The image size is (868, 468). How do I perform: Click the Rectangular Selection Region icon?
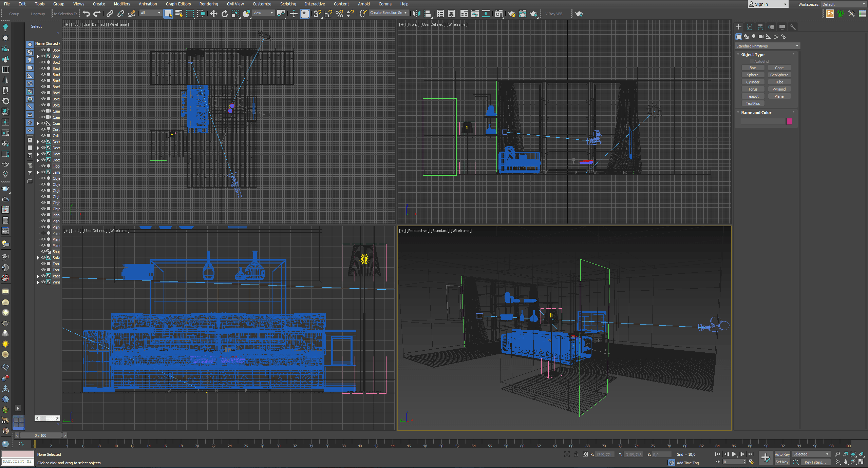(190, 14)
